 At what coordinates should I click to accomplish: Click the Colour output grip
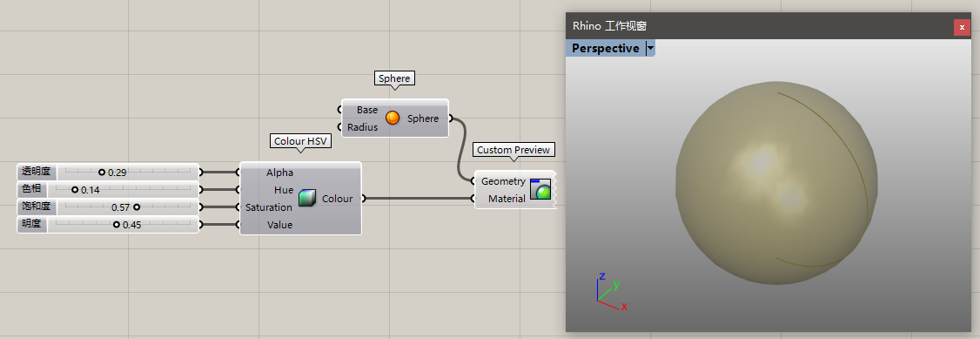(364, 199)
